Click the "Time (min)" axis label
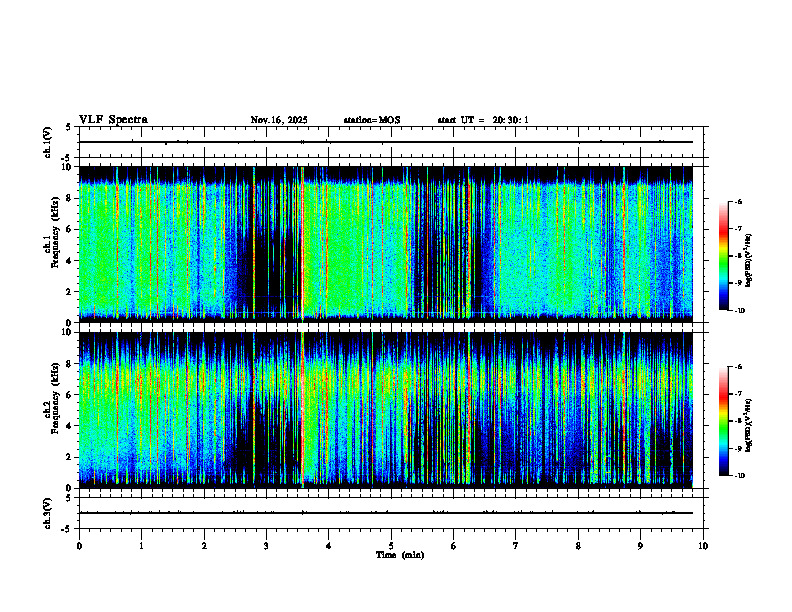Image resolution: width=792 pixels, height=612 pixels. pyautogui.click(x=400, y=555)
